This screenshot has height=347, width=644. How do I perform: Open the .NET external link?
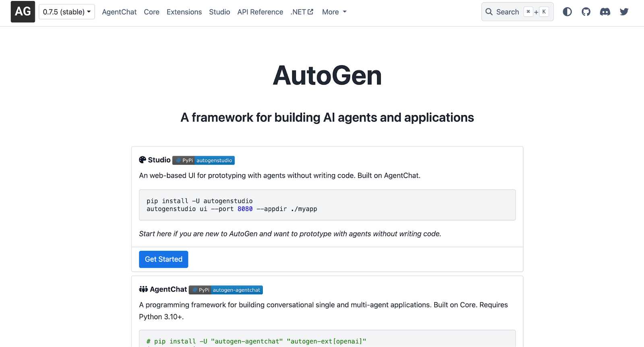click(x=302, y=12)
